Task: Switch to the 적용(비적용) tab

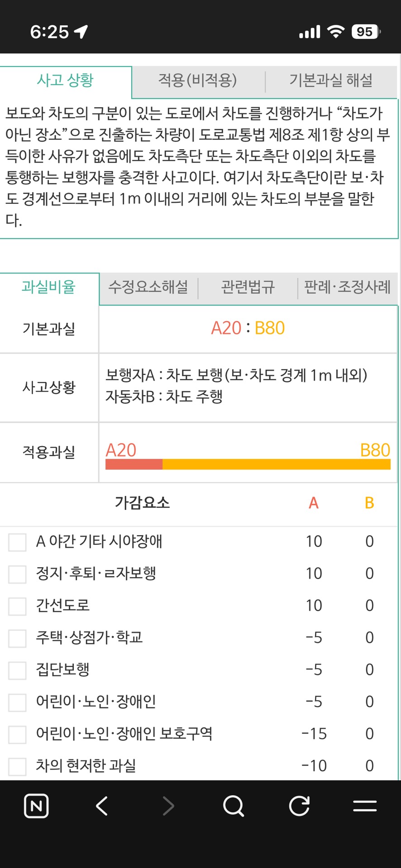Action: coord(198,80)
